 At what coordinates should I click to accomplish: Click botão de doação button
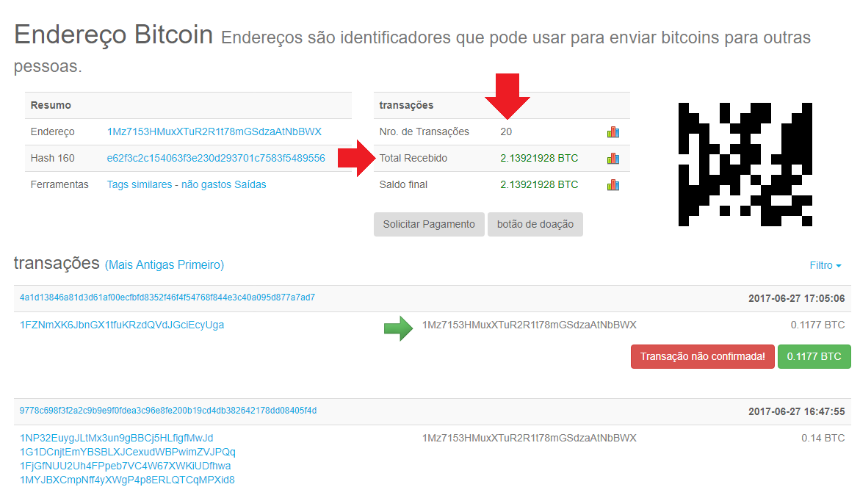[x=535, y=224]
